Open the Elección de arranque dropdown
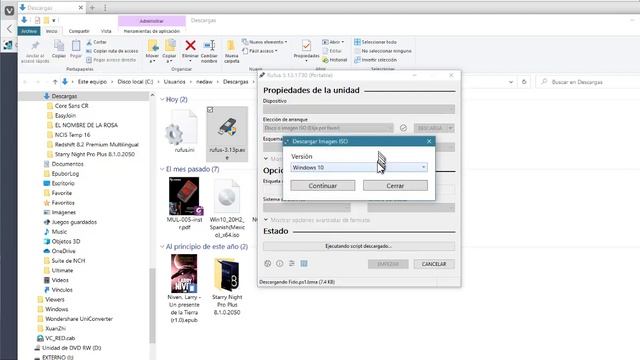 [328, 128]
